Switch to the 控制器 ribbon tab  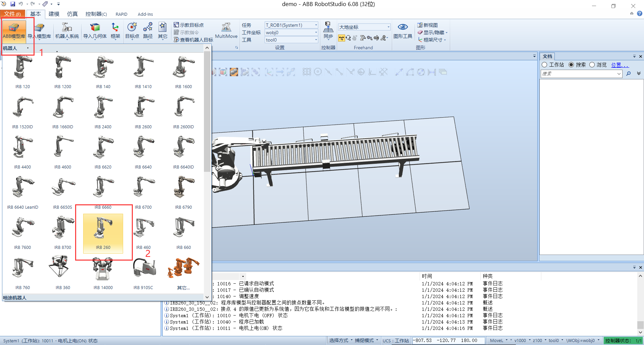click(96, 14)
